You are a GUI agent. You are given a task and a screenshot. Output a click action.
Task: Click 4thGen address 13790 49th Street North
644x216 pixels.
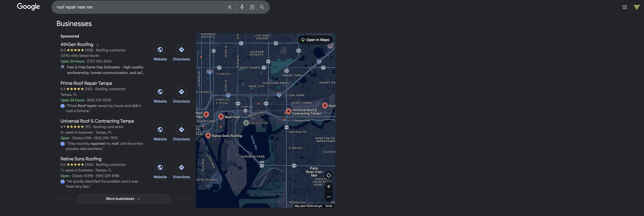[x=79, y=56]
